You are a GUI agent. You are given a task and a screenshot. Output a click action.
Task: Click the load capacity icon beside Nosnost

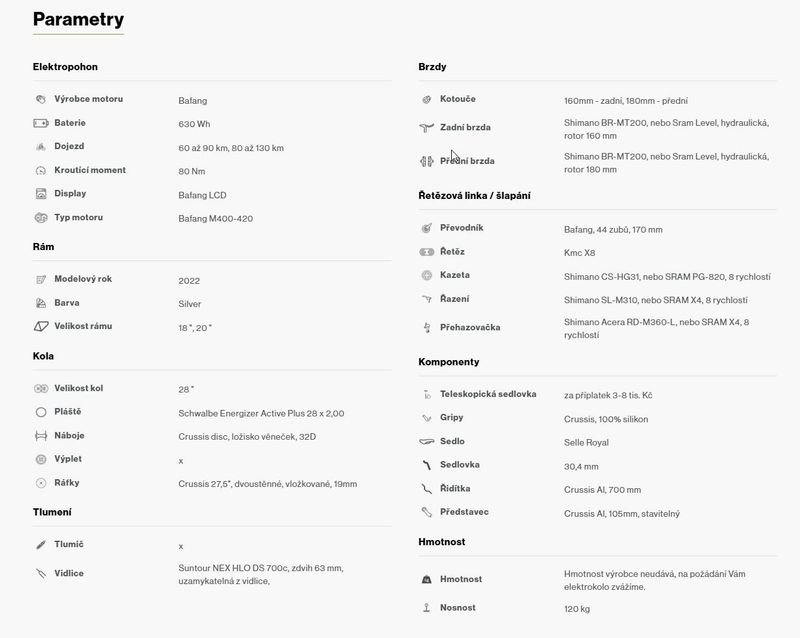pos(426,607)
